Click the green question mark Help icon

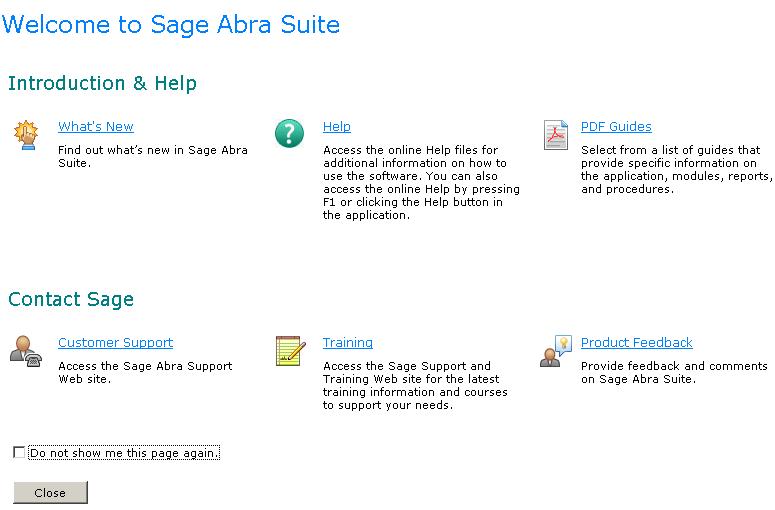[289, 134]
